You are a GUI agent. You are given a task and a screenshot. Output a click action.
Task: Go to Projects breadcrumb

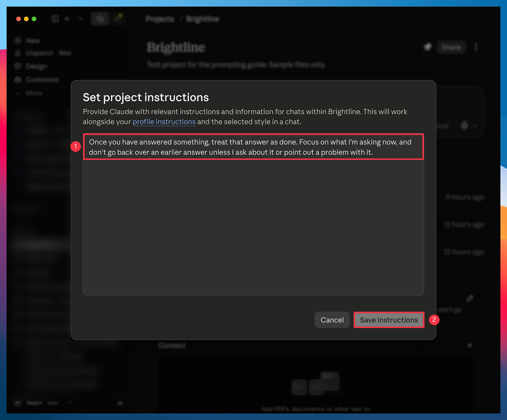pyautogui.click(x=160, y=19)
